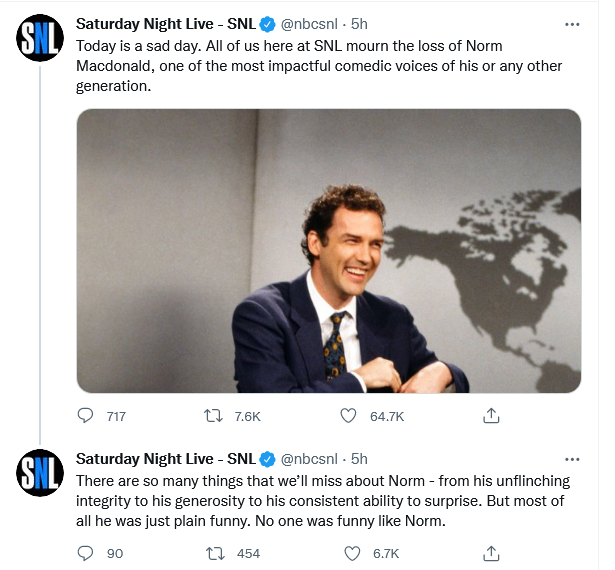Share the first tweet
615x570 pixels.
point(491,415)
